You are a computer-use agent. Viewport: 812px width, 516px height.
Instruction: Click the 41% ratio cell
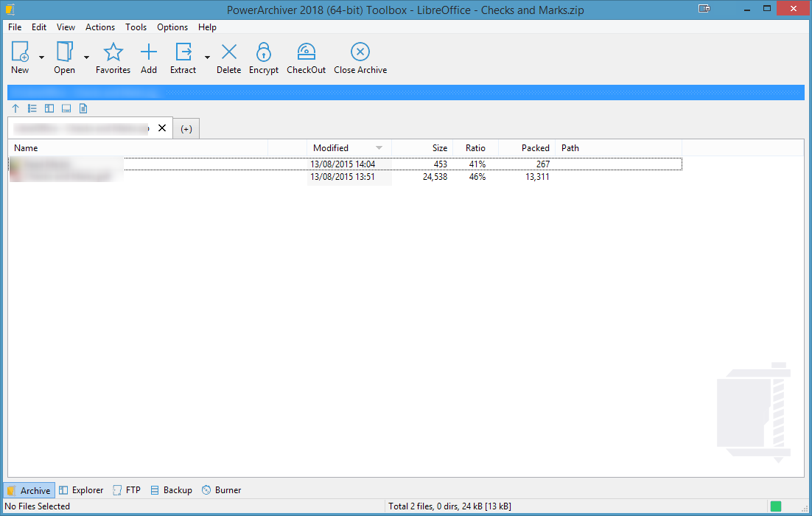click(477, 164)
